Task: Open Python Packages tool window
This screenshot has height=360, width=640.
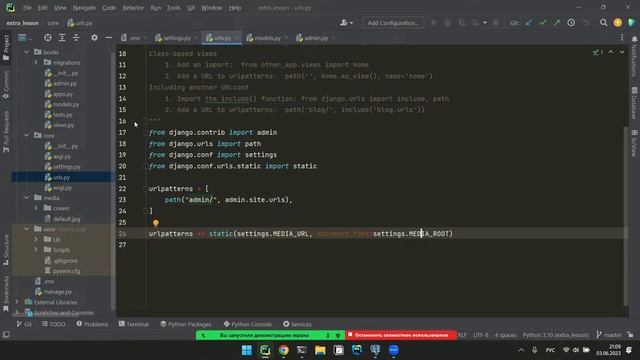Action: [186, 324]
